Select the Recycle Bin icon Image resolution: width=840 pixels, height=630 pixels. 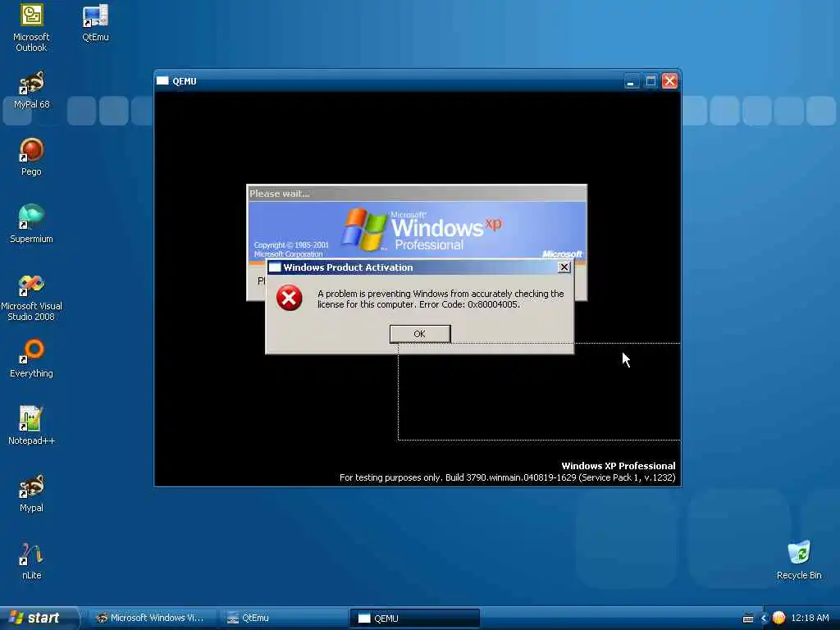[x=799, y=560]
